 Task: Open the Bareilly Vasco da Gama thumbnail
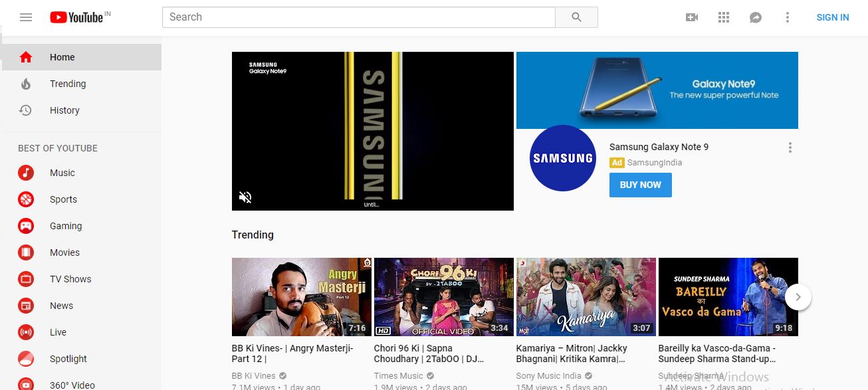728,297
